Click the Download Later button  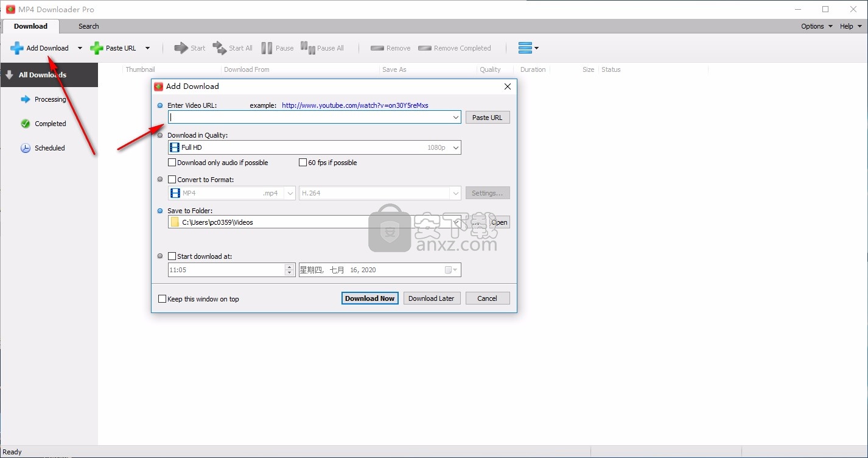tap(432, 298)
